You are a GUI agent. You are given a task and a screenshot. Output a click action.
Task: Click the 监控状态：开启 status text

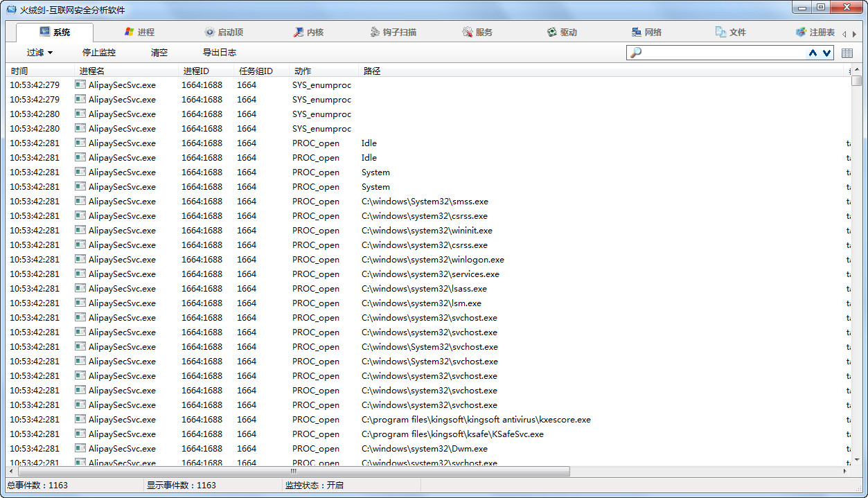tap(315, 486)
